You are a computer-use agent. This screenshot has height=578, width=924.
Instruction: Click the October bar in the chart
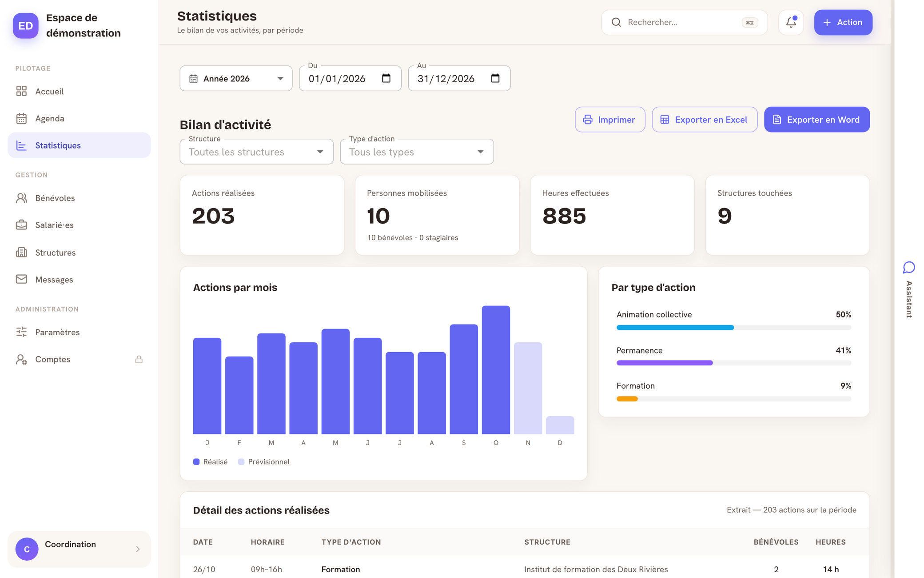point(496,370)
